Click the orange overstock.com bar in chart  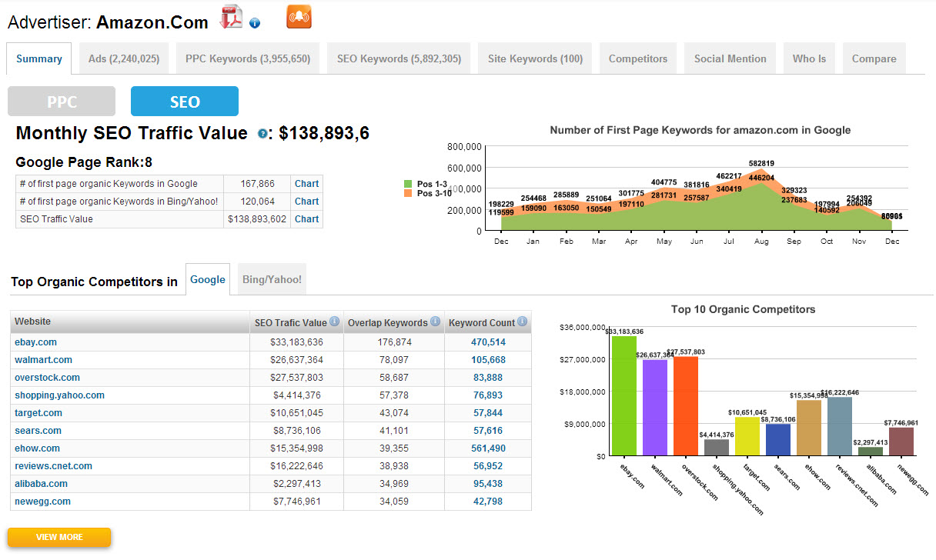(x=686, y=406)
